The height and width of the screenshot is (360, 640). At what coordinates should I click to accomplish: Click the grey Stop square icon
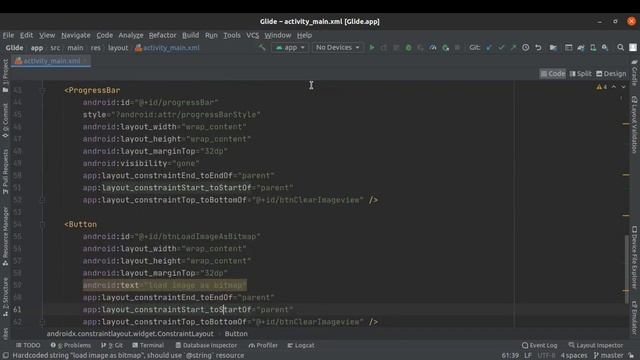pyautogui.click(x=457, y=48)
